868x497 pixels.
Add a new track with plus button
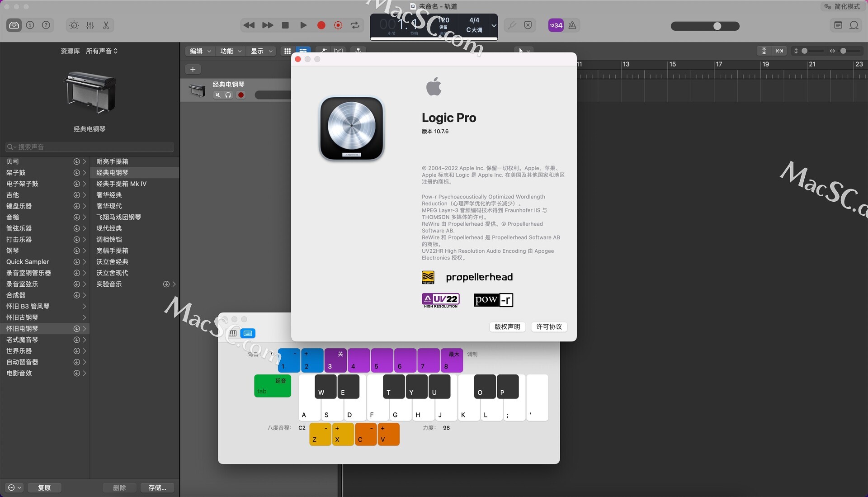(x=193, y=69)
